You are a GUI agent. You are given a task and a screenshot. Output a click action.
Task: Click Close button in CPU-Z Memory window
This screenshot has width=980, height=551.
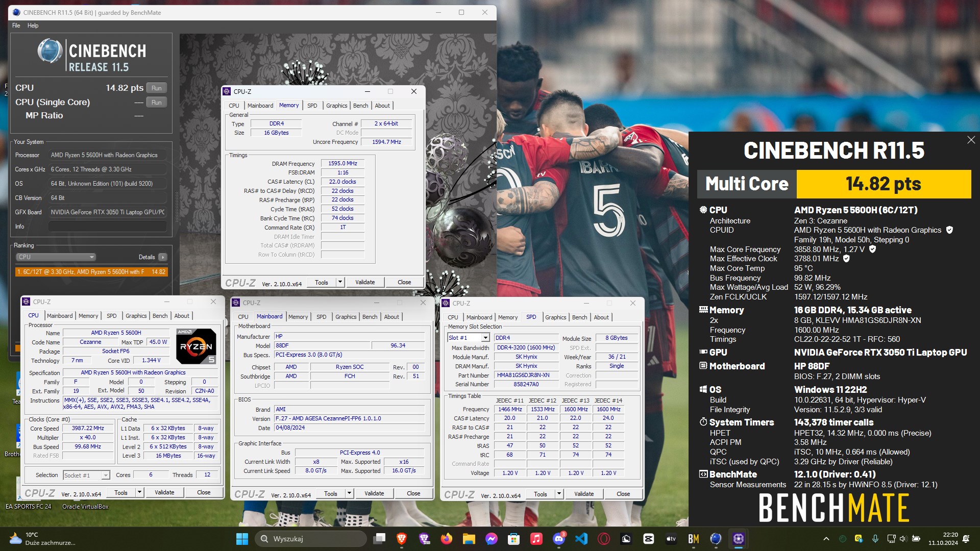[x=404, y=282]
